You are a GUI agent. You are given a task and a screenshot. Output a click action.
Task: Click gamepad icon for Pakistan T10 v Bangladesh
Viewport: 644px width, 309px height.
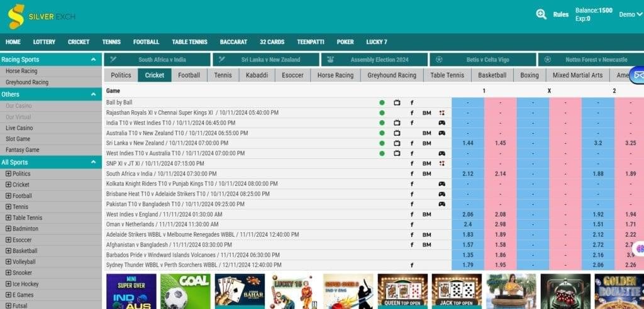(441, 204)
